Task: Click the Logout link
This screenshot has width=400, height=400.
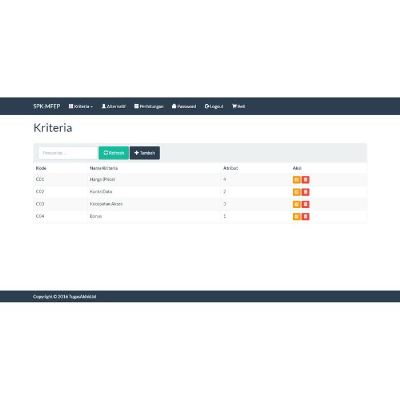Action: click(214, 106)
